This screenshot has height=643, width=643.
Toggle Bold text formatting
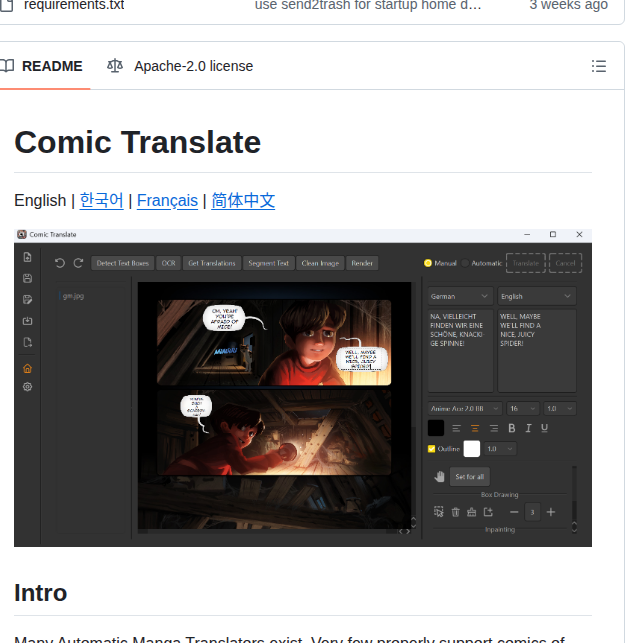click(511, 428)
